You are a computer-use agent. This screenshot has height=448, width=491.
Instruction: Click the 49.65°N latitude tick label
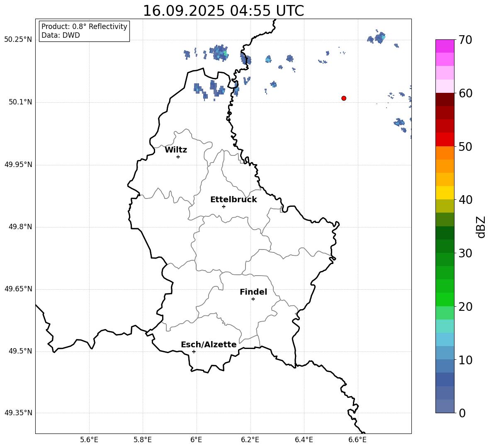coord(18,289)
